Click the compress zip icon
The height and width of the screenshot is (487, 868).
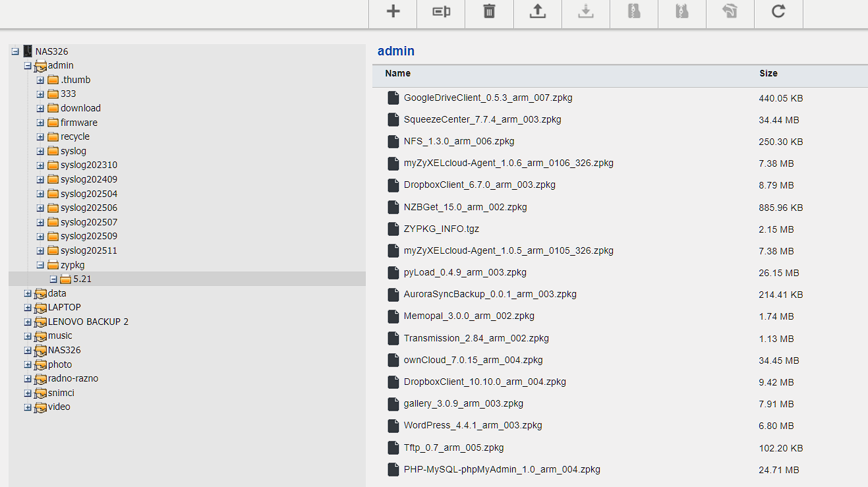click(x=634, y=11)
